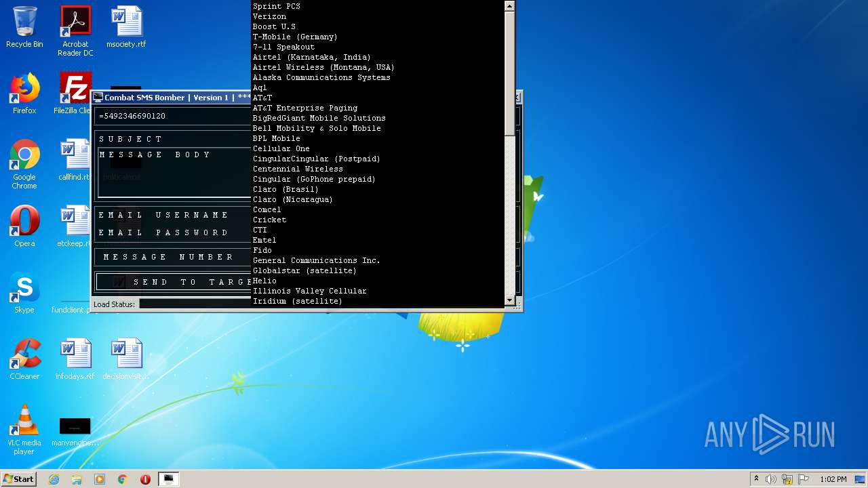Show hidden system tray icons arrow
This screenshot has height=488, width=868.
[x=756, y=479]
